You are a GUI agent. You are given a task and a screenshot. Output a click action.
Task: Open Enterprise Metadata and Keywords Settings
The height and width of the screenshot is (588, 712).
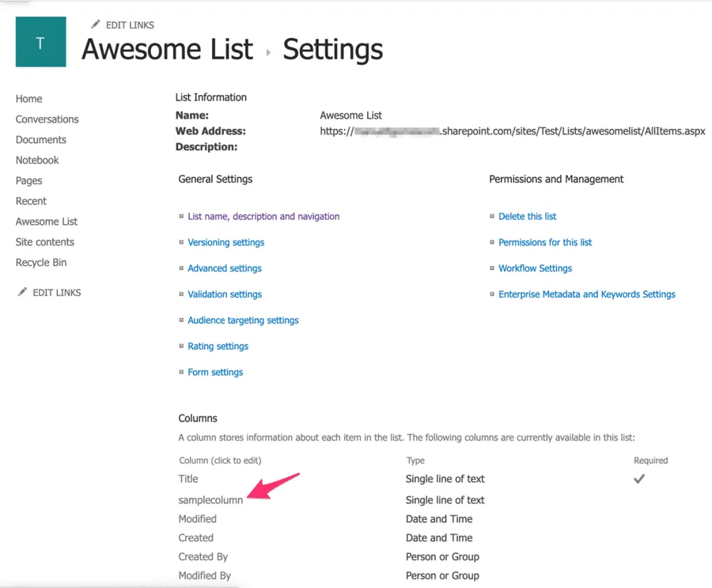click(586, 294)
